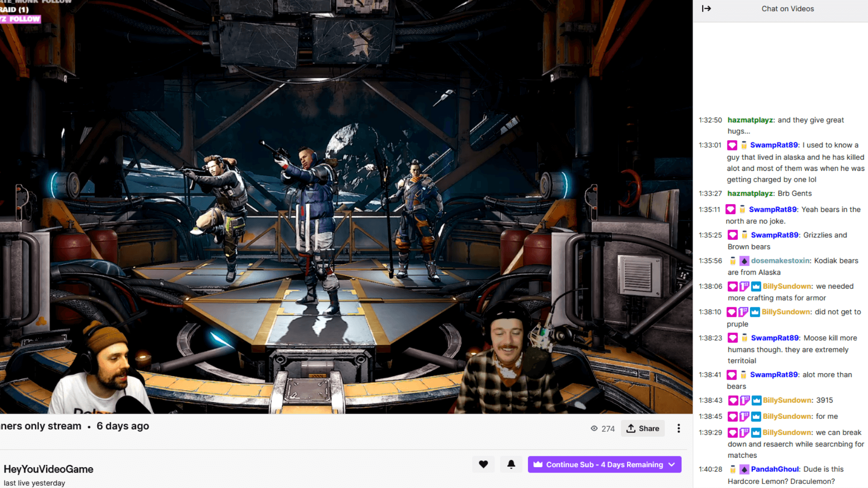Open dosemakestoxin username in chat
This screenshot has width=868, height=488.
coord(781,261)
